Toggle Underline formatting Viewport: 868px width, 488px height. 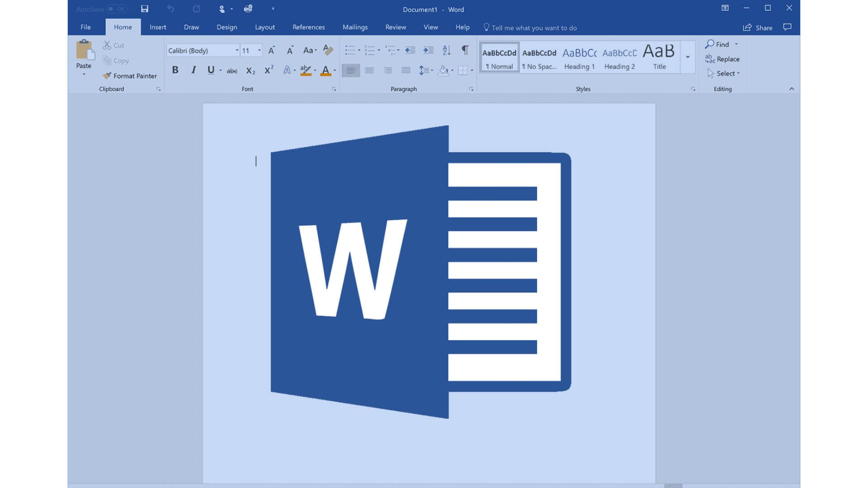[211, 70]
